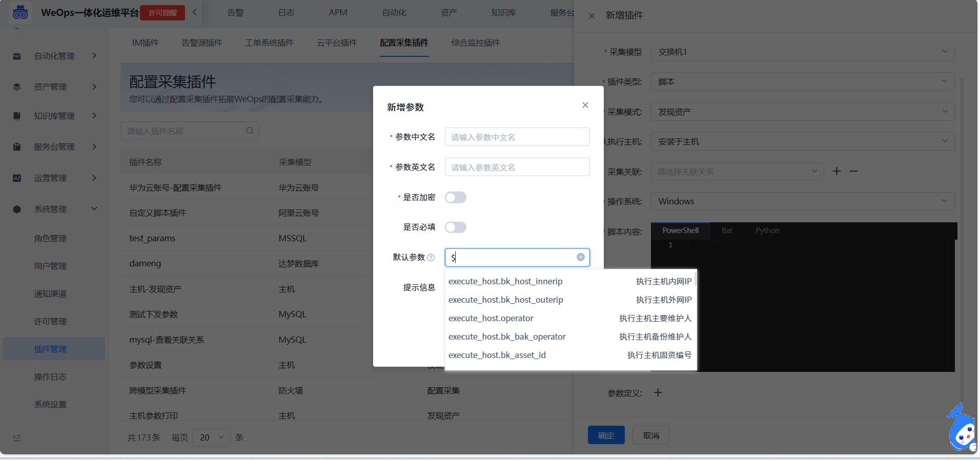Image resolution: width=980 pixels, height=460 pixels.
Task: Collapse the left sidebar menu icon
Action: pos(17,438)
